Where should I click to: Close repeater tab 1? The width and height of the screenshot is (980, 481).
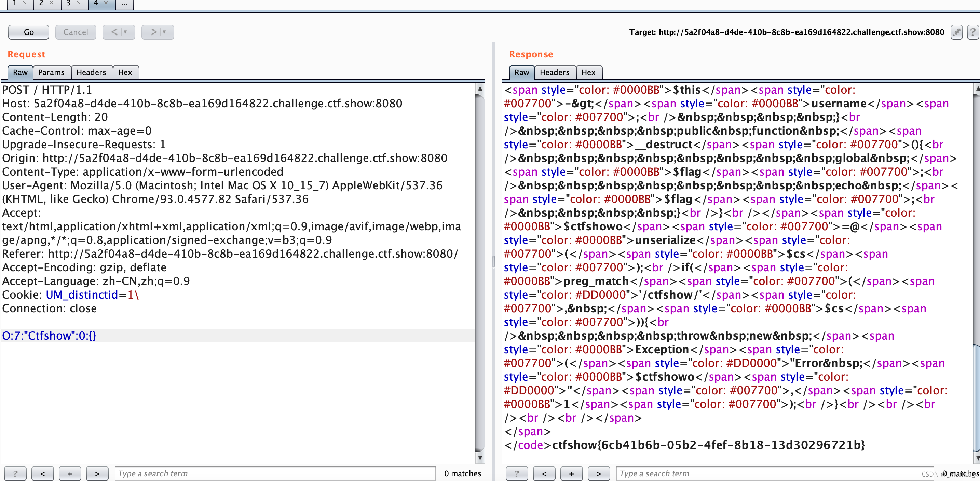(x=25, y=3)
